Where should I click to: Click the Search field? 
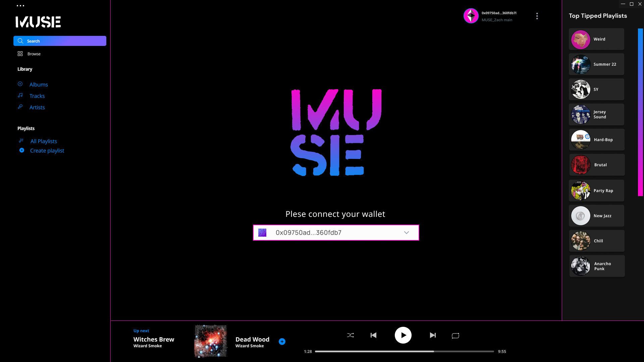pyautogui.click(x=60, y=41)
